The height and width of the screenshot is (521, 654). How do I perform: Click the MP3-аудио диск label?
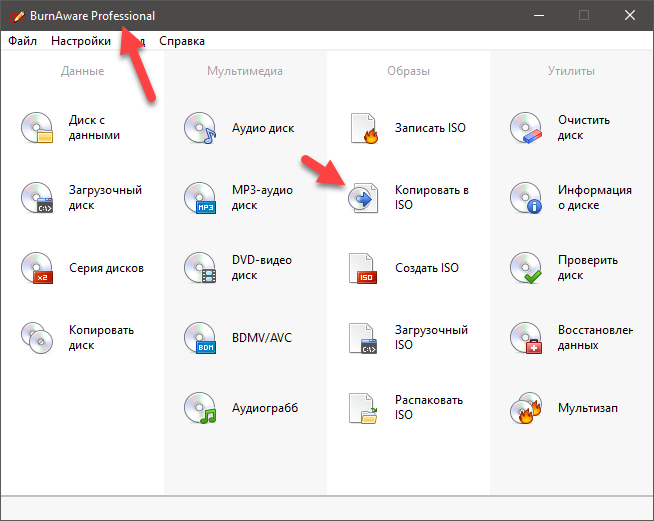[262, 198]
